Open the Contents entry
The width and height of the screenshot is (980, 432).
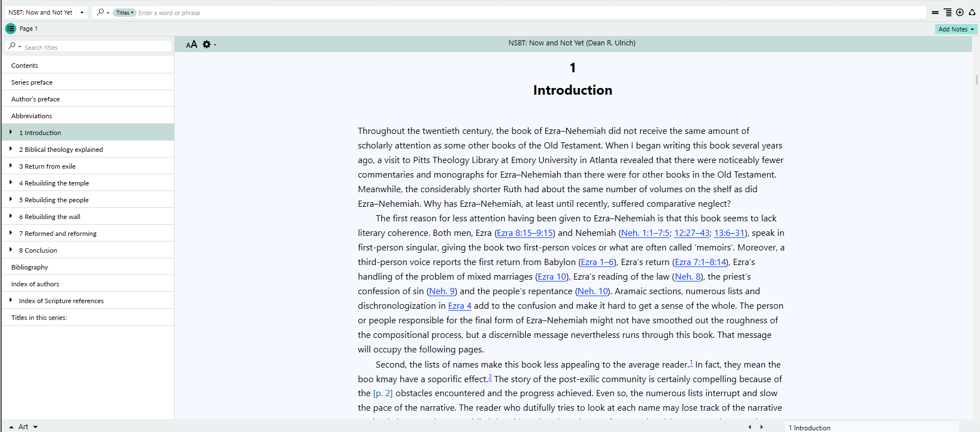88,65
